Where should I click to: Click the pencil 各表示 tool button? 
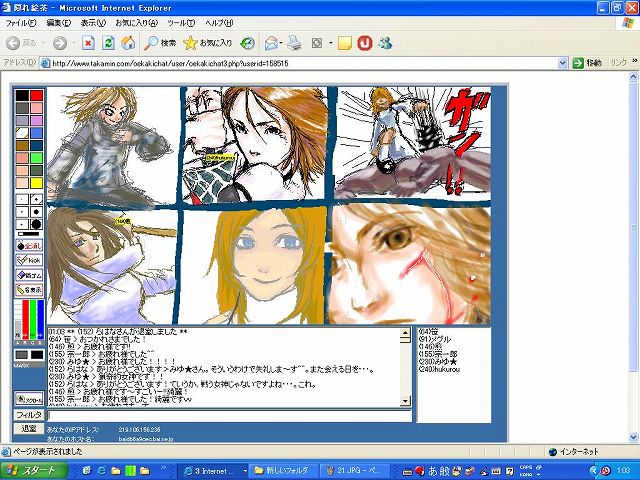(x=29, y=289)
